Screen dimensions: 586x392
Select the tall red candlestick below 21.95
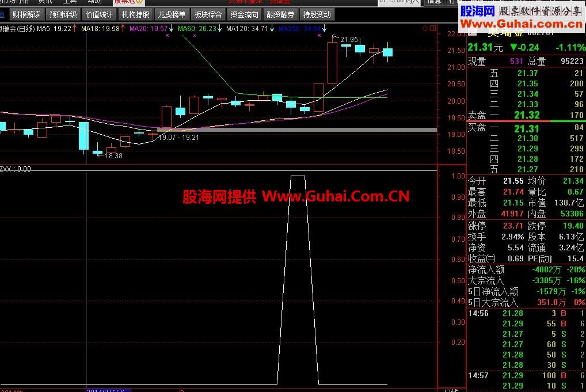[332, 62]
